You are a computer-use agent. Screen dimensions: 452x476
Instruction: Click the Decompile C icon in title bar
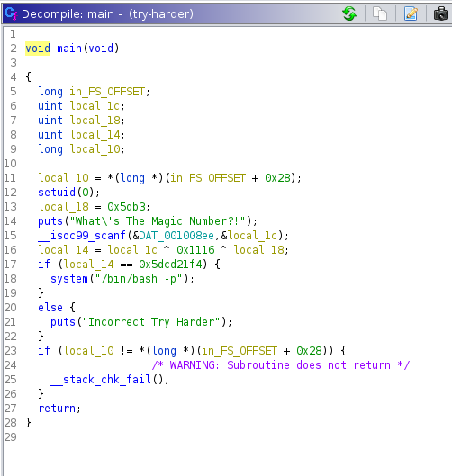click(x=11, y=13)
